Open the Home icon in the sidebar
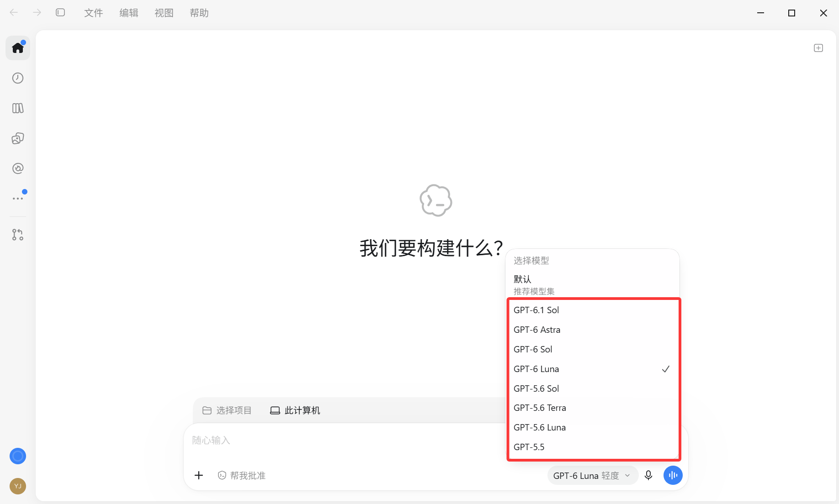 tap(18, 48)
